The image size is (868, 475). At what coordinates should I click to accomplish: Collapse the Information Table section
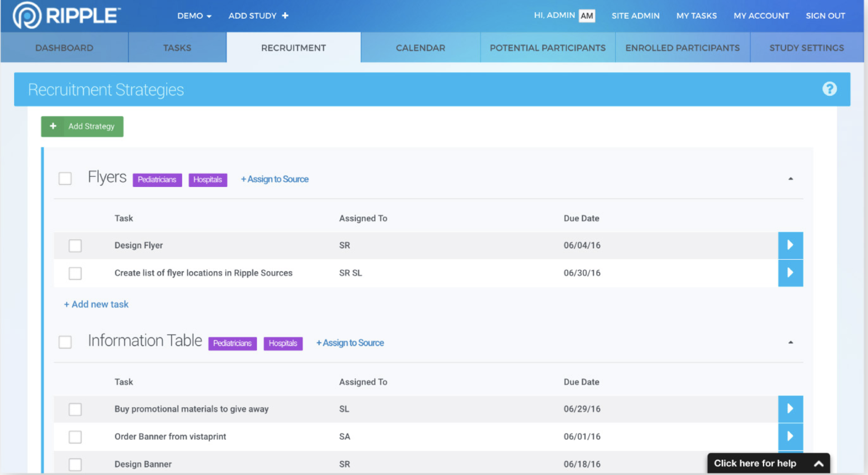pos(790,342)
